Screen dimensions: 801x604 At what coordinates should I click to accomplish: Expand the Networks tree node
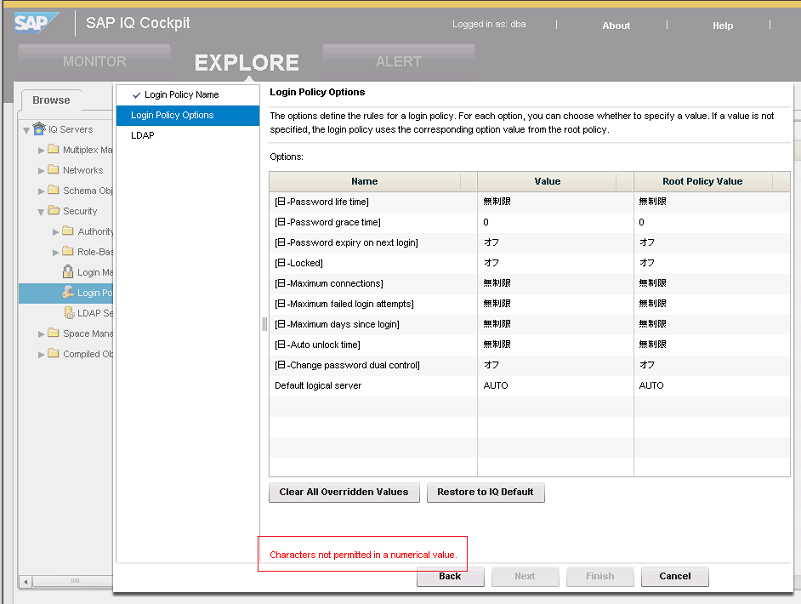(x=41, y=171)
